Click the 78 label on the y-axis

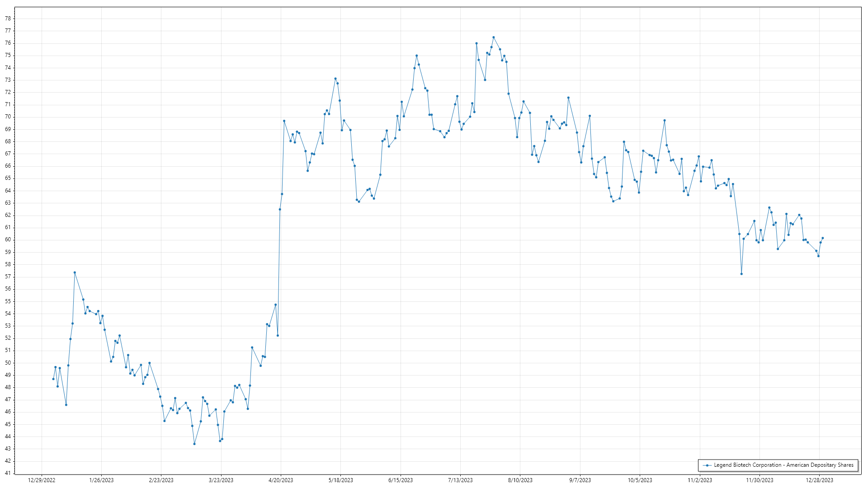tap(8, 19)
